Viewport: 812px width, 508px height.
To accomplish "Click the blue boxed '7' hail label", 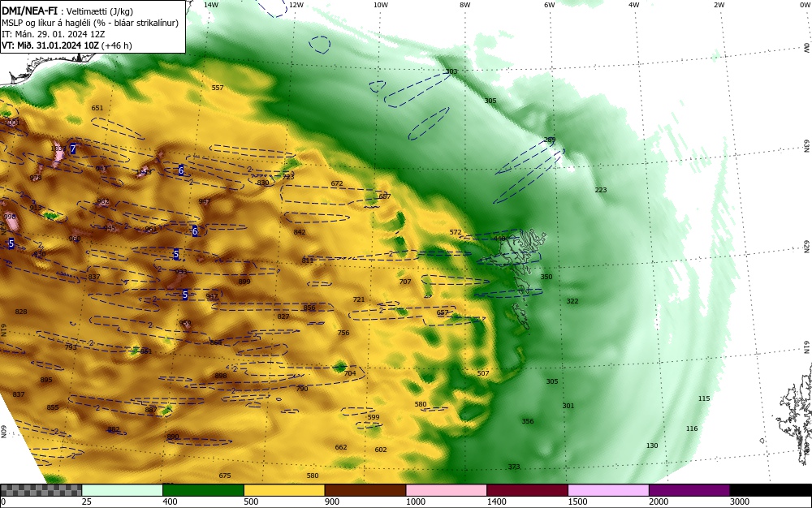I will 73,149.
